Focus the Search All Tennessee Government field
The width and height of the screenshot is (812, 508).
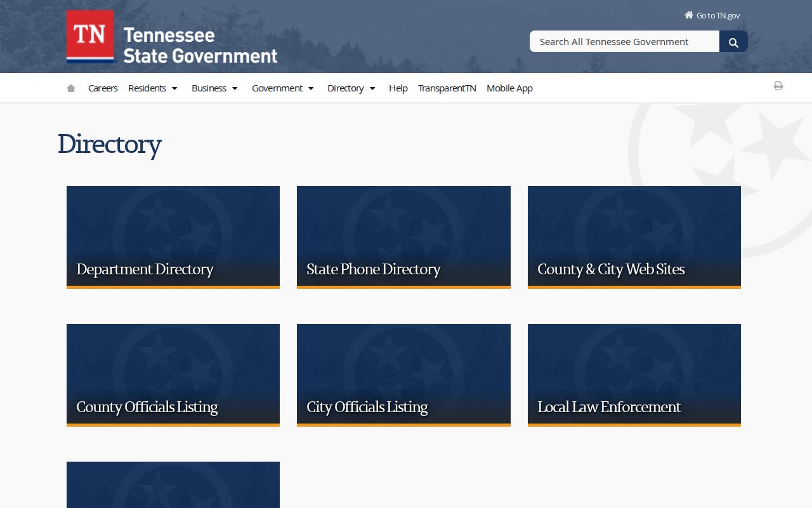[624, 42]
